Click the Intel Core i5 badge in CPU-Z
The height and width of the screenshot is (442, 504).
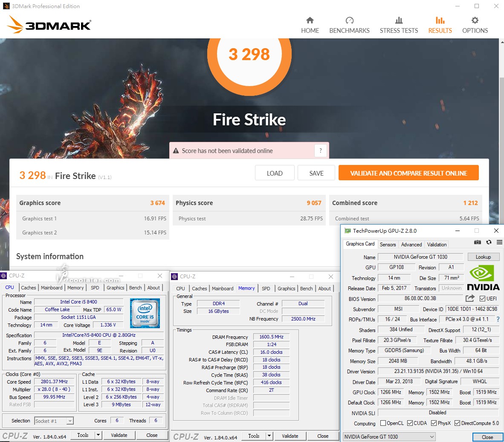(145, 313)
